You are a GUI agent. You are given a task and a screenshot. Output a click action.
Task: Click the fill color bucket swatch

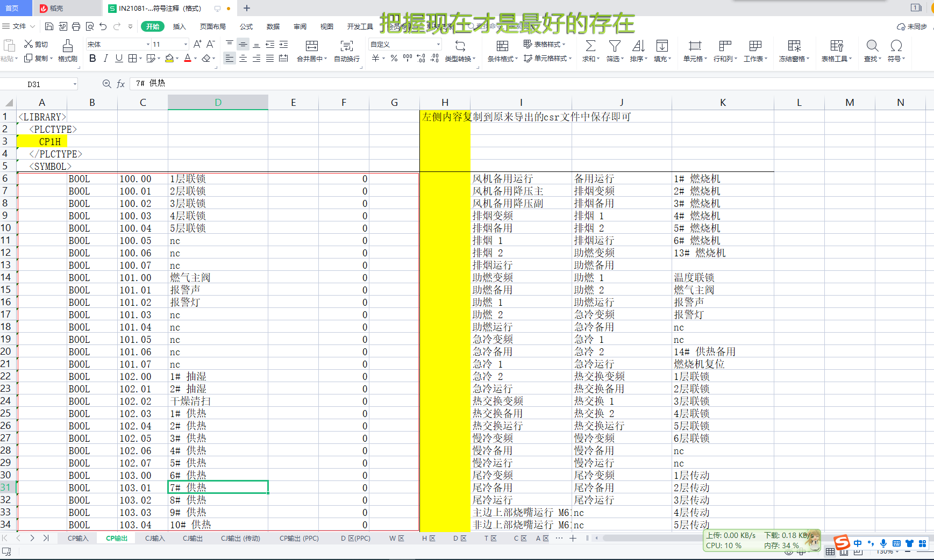coord(169,59)
